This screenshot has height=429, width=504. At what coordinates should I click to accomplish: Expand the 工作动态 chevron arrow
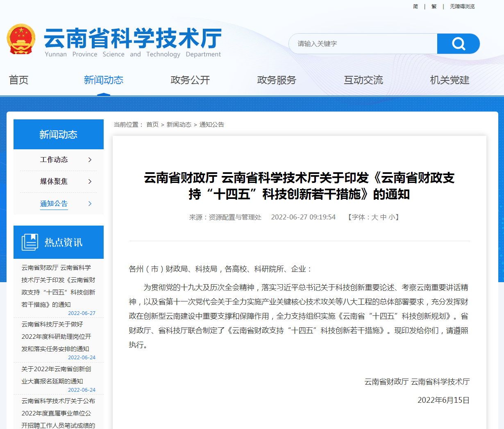coord(90,160)
